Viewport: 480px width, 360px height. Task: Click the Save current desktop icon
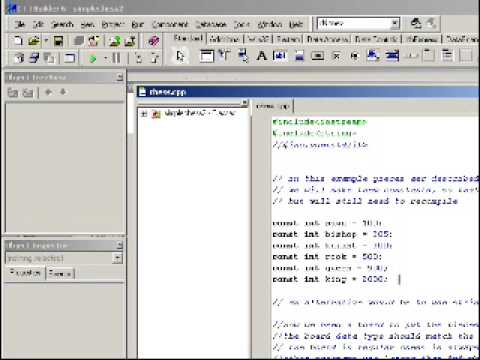416,23
